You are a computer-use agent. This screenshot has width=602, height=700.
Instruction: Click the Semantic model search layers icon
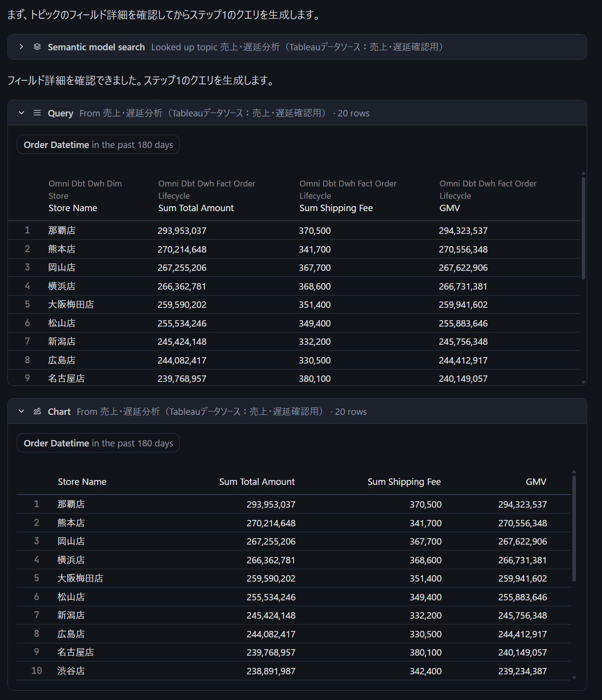tap(37, 47)
